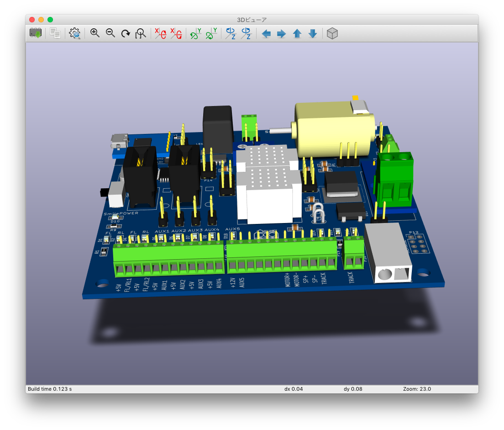504x430 pixels.
Task: Fit the board in the view
Action: tap(141, 33)
